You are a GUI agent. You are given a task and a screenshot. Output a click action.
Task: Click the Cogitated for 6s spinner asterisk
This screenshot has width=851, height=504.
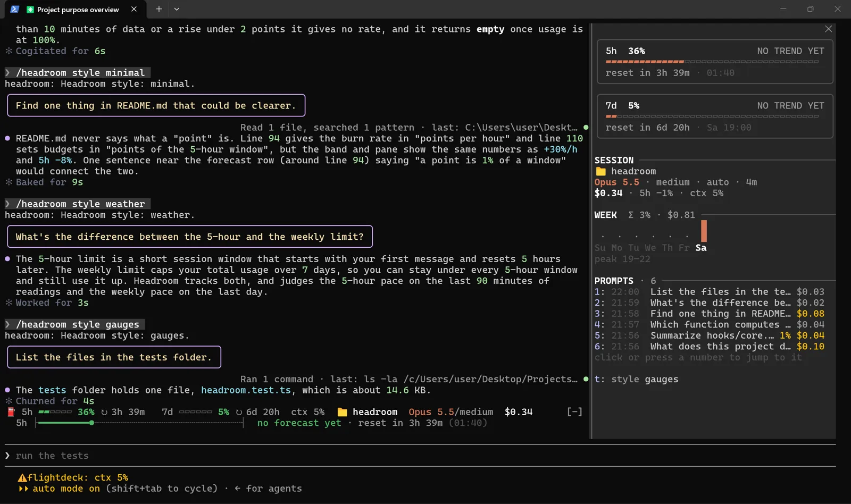pos(9,51)
